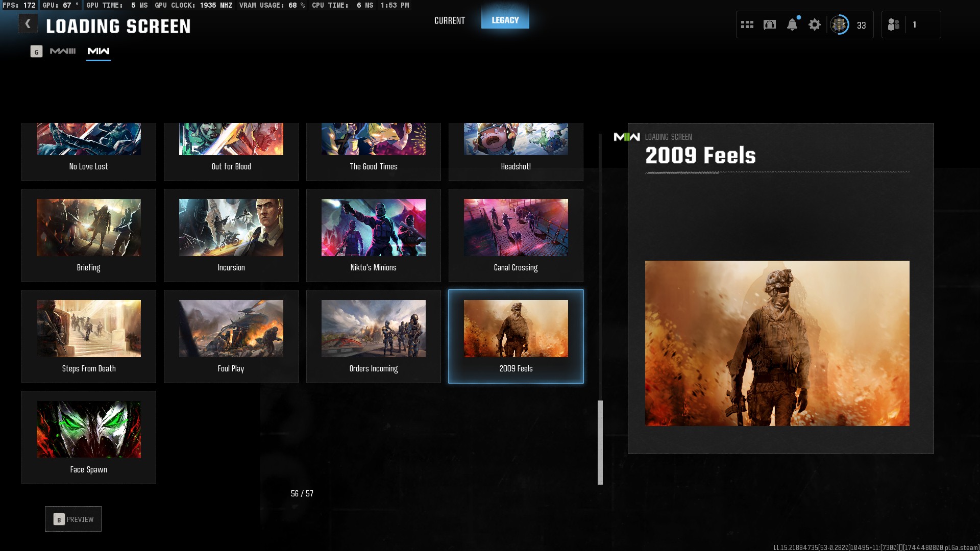Select the Briefing loading screen
Image resolution: width=980 pixels, height=551 pixels.
point(89,235)
